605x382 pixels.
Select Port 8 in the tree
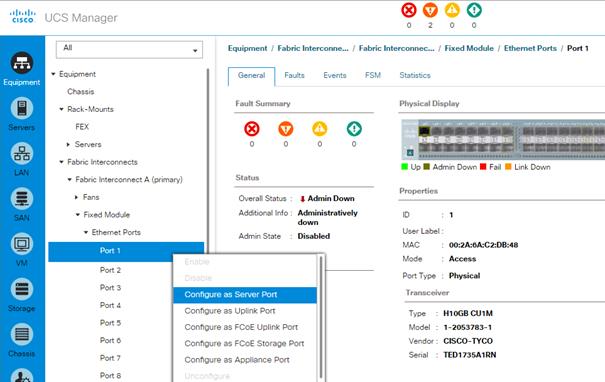coord(110,376)
